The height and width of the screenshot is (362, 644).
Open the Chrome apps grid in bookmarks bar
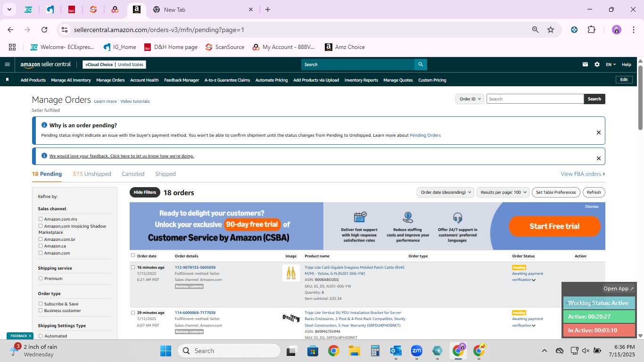click(x=12, y=47)
